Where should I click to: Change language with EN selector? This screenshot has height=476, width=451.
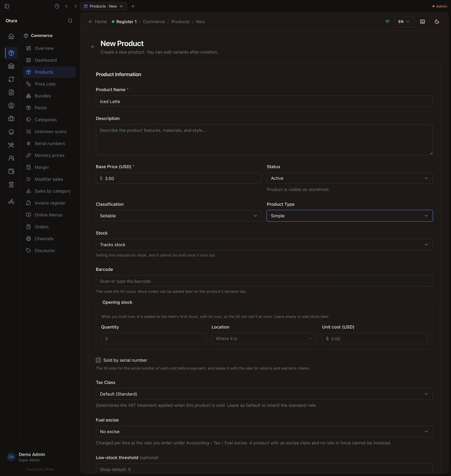(404, 22)
